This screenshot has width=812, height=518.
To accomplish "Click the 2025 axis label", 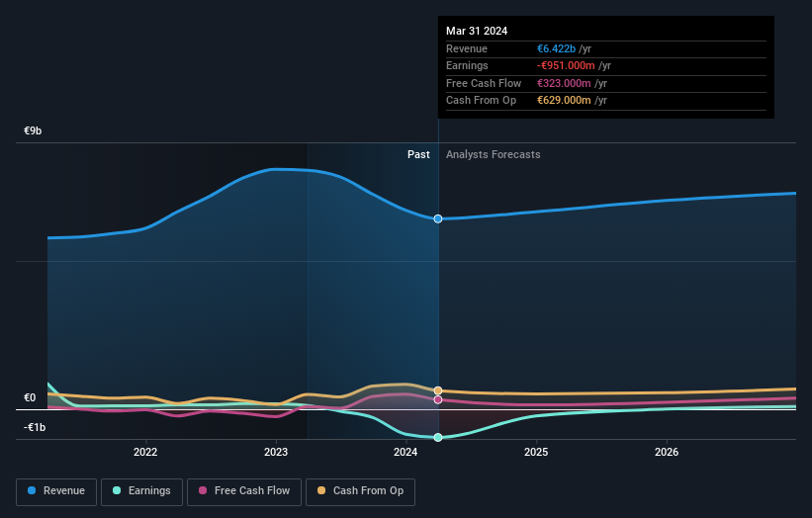I will pos(536,452).
